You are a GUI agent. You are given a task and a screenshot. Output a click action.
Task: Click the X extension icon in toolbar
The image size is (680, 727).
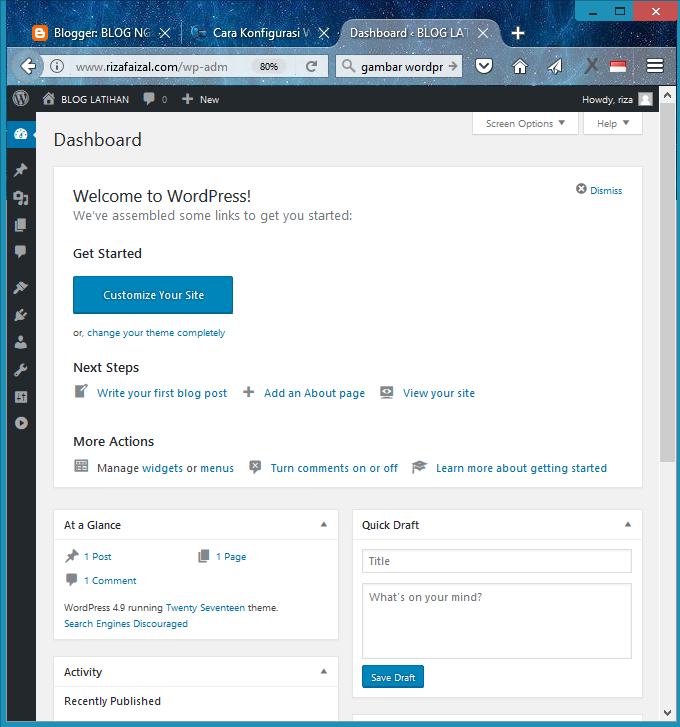click(x=591, y=66)
